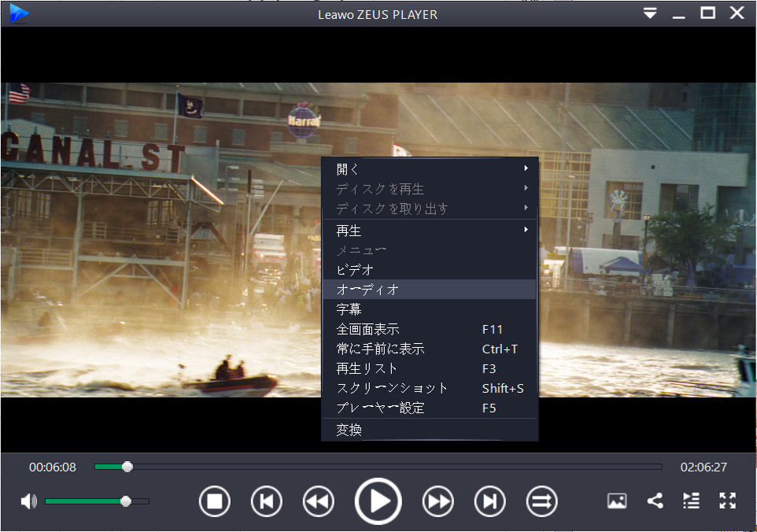
Task: Open the share icon
Action: point(655,501)
